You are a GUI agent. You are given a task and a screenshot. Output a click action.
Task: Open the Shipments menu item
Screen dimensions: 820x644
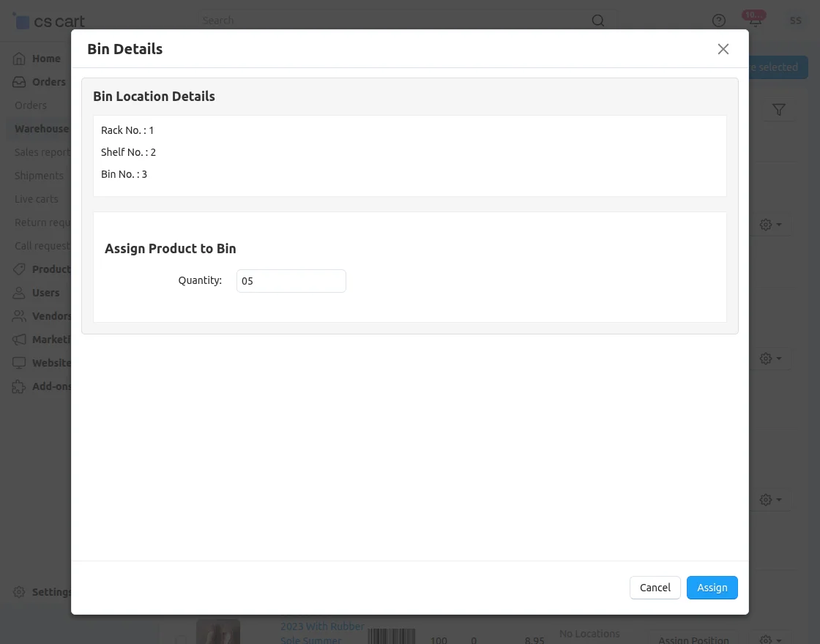39,176
